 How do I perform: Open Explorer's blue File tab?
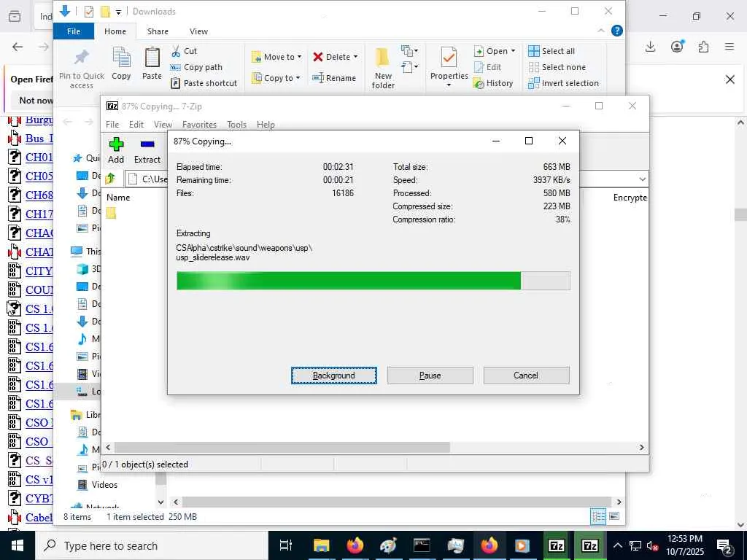point(74,31)
